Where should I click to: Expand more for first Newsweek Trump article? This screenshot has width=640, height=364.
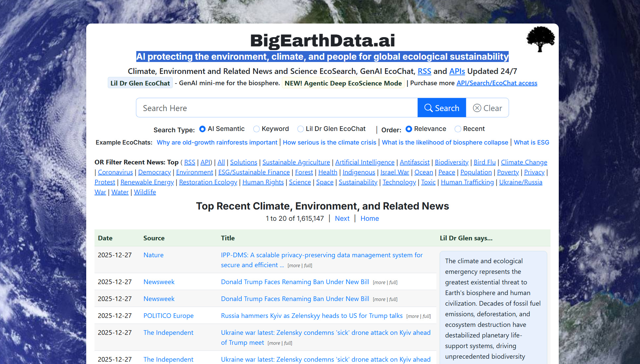[379, 283]
